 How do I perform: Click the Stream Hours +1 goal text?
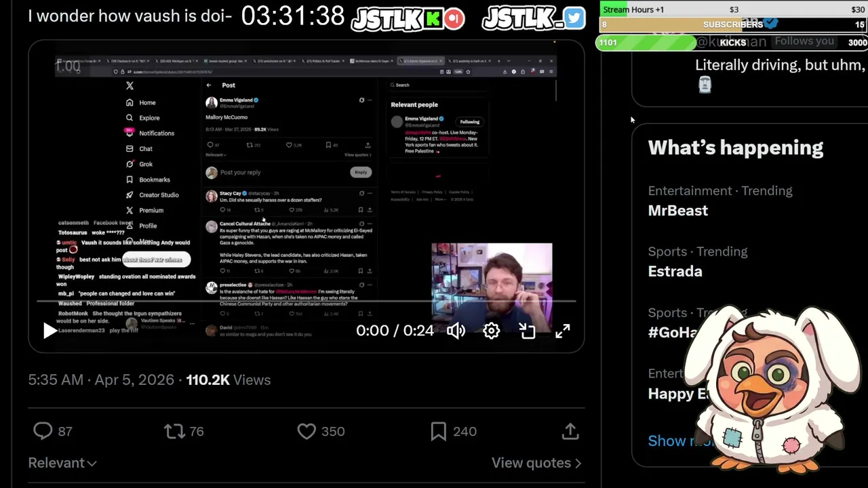coord(633,9)
